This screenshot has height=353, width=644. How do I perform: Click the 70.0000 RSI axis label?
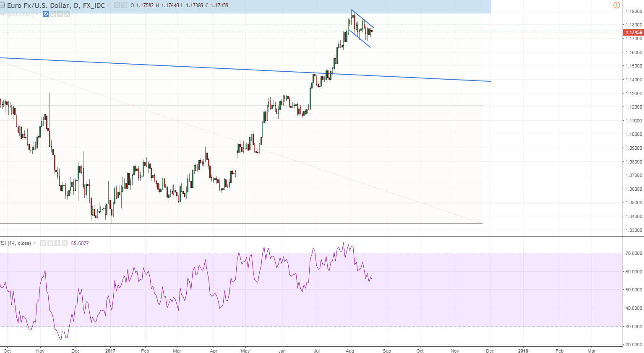point(634,253)
